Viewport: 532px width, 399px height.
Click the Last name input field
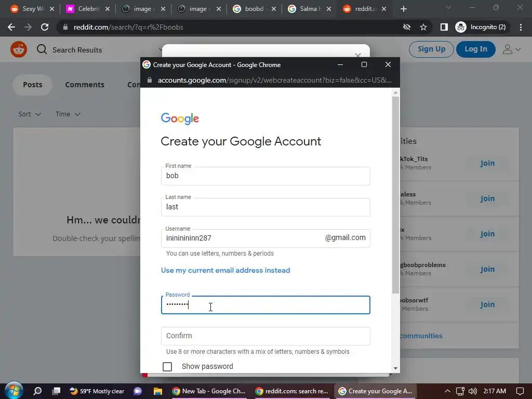point(265,207)
